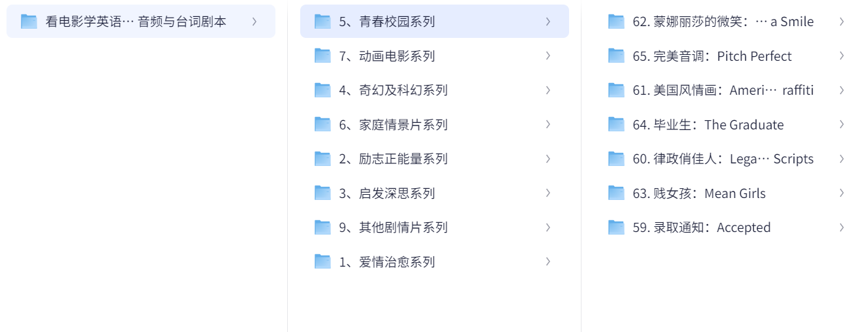Click folder icon beside 5、青春校园系列
The width and height of the screenshot is (868, 332).
[x=322, y=22]
